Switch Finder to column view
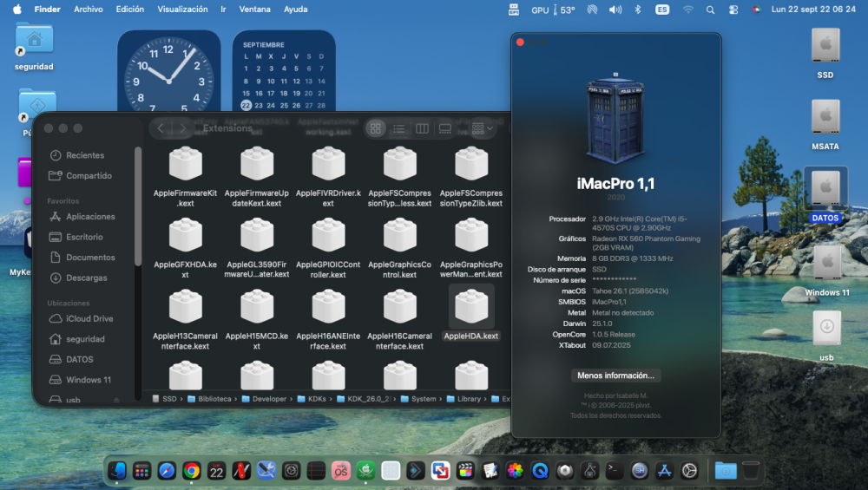 (x=422, y=129)
